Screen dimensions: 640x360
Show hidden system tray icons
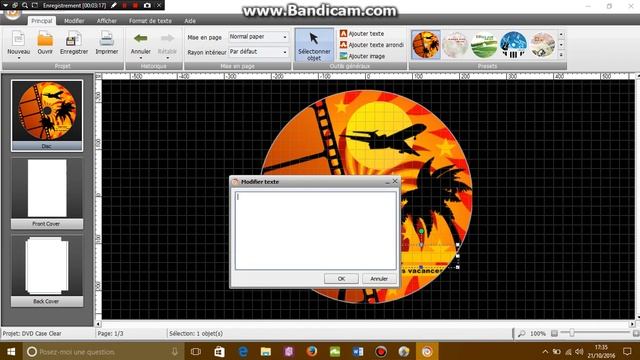(x=545, y=351)
